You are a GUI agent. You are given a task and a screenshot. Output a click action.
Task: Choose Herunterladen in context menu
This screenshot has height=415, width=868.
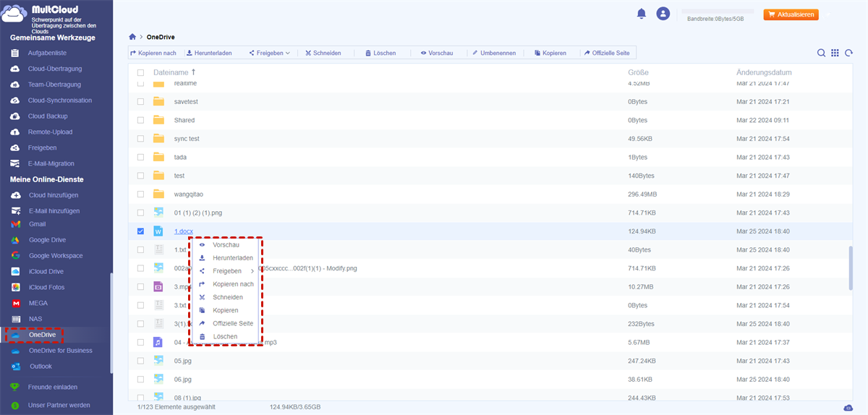[x=226, y=258]
